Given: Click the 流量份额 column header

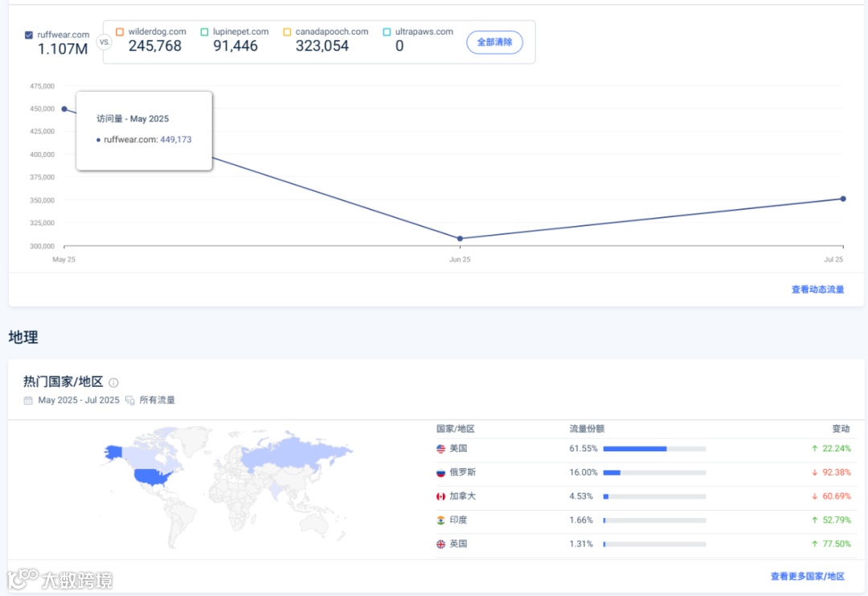Looking at the screenshot, I should pyautogui.click(x=587, y=429).
